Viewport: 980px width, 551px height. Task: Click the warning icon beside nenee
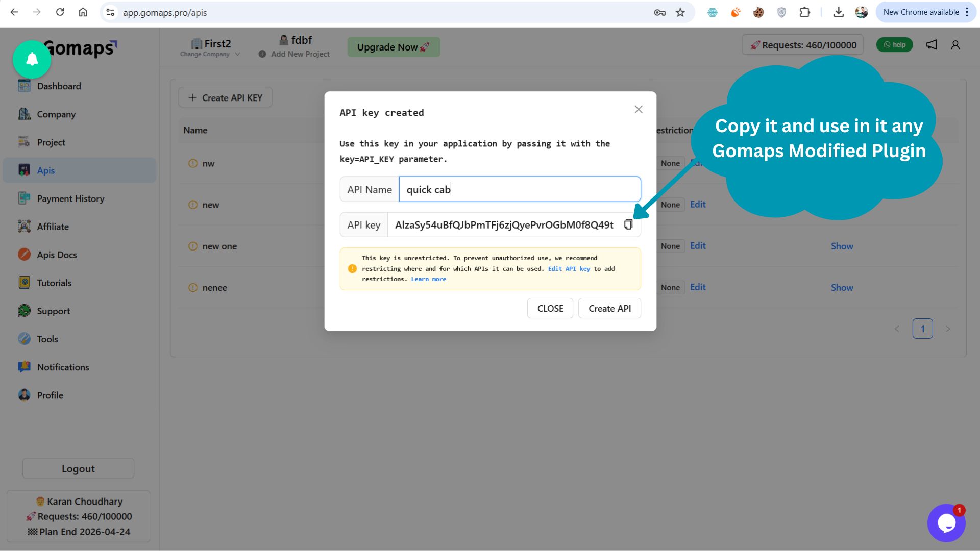click(193, 287)
